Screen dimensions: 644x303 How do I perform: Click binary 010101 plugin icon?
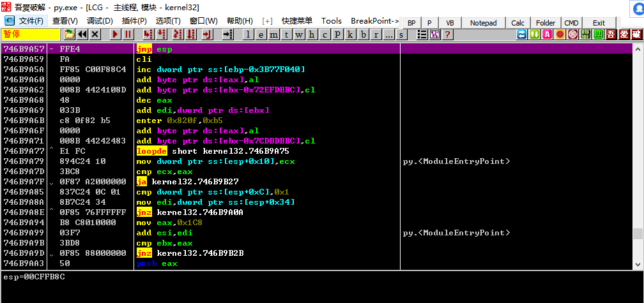586,34
